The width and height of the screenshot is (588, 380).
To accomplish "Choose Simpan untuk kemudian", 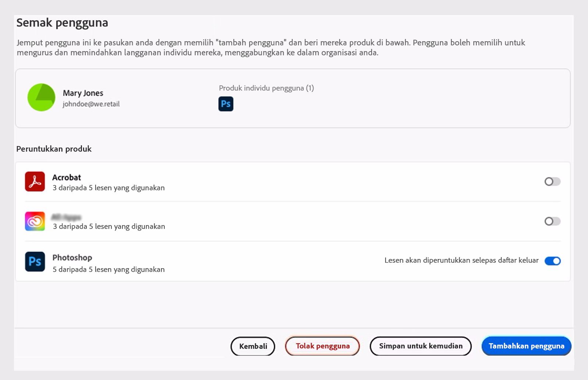I will [420, 346].
